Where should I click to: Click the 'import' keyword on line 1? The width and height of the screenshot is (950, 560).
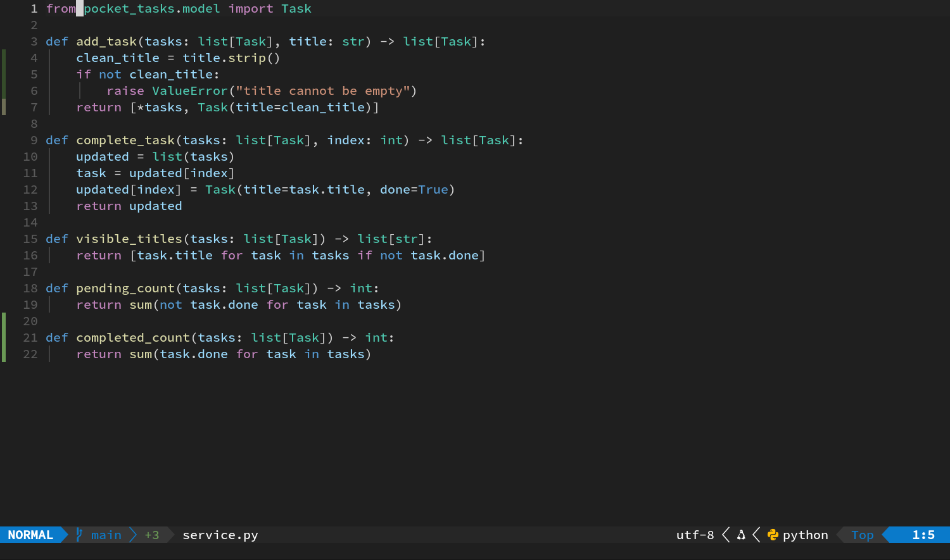pyautogui.click(x=251, y=9)
